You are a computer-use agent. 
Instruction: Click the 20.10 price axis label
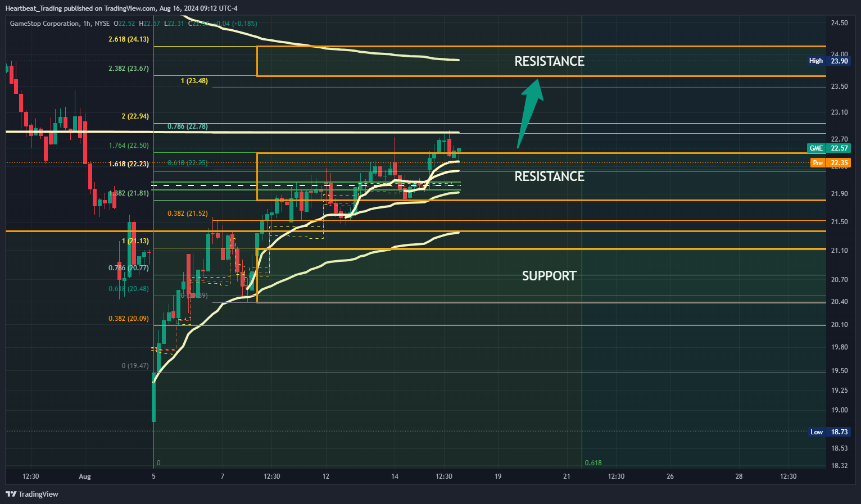[x=840, y=325]
